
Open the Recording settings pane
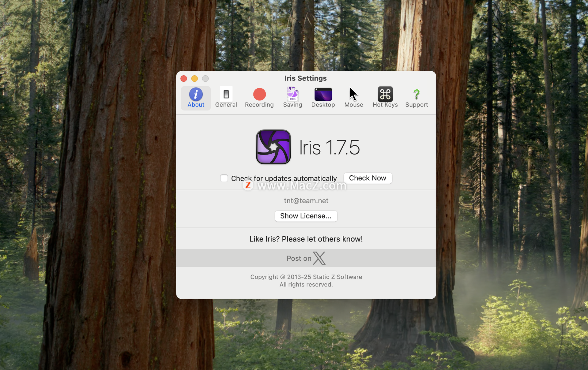[x=259, y=98]
